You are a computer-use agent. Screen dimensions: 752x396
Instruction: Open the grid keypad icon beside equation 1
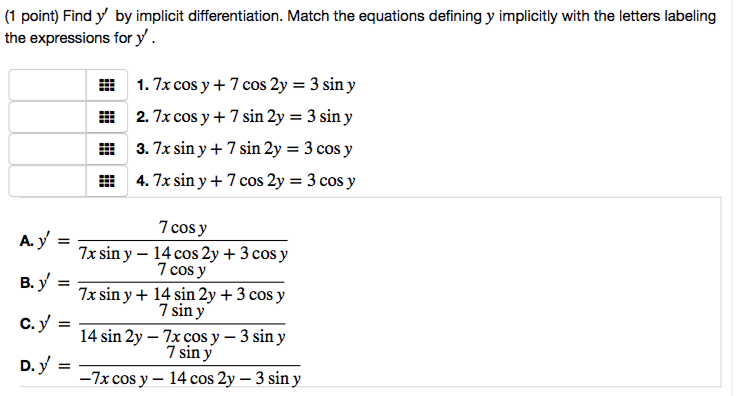[106, 85]
